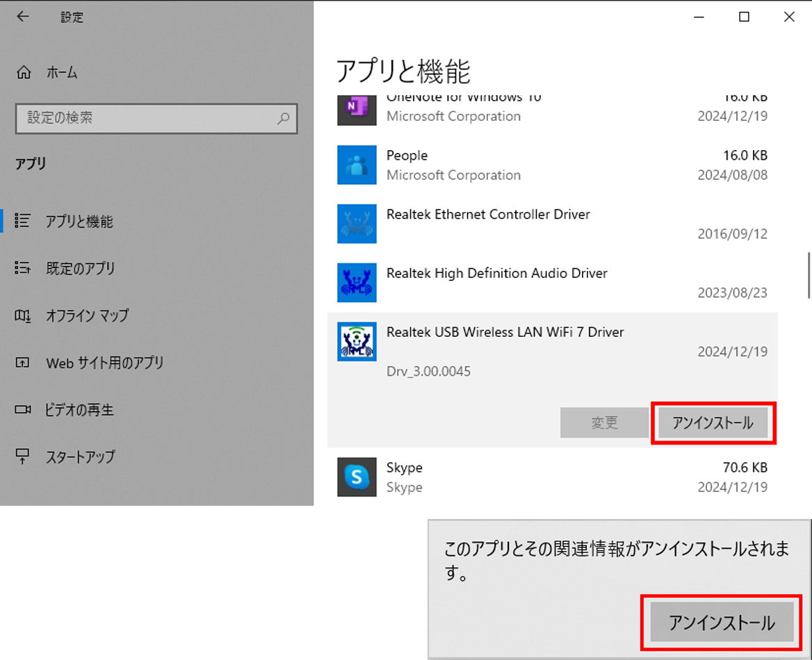Click the OneNote app icon

click(x=357, y=110)
